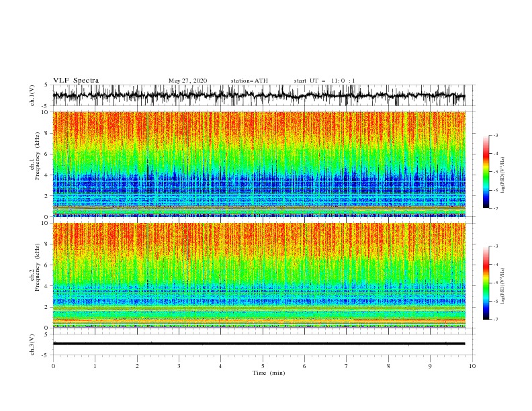Click the time axis tick label "6"
532x411 pixels.
pos(305,366)
